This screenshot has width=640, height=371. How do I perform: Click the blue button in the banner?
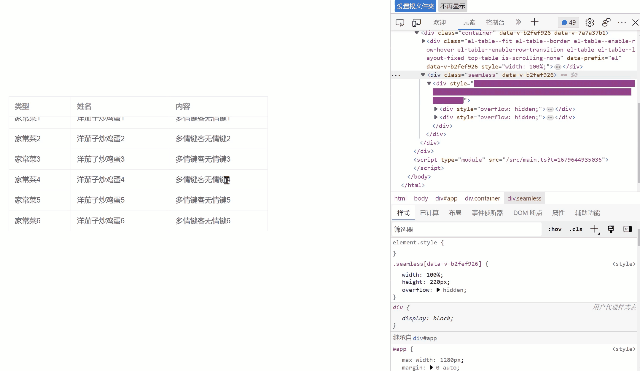coord(415,6)
